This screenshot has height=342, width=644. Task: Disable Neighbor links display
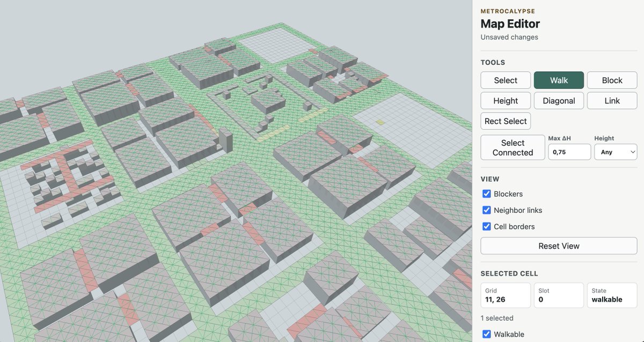[x=487, y=210]
